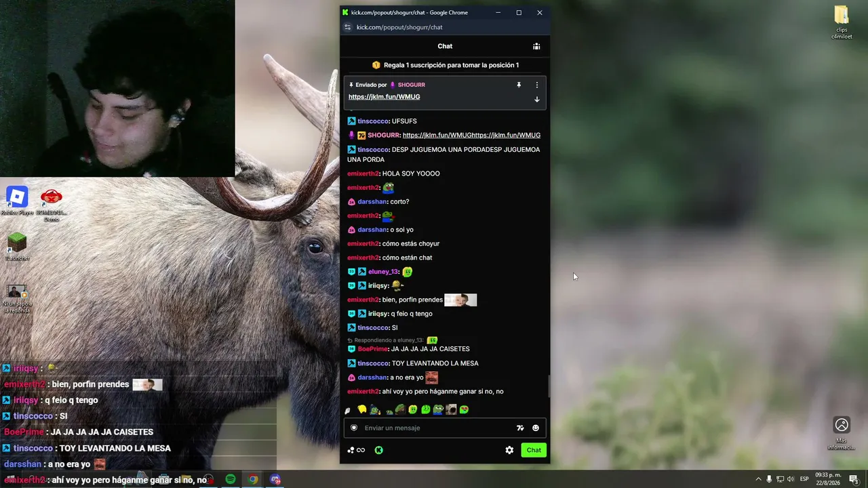Viewport: 868px width, 488px height.
Task: Open the Windows notification center
Action: pos(854,479)
